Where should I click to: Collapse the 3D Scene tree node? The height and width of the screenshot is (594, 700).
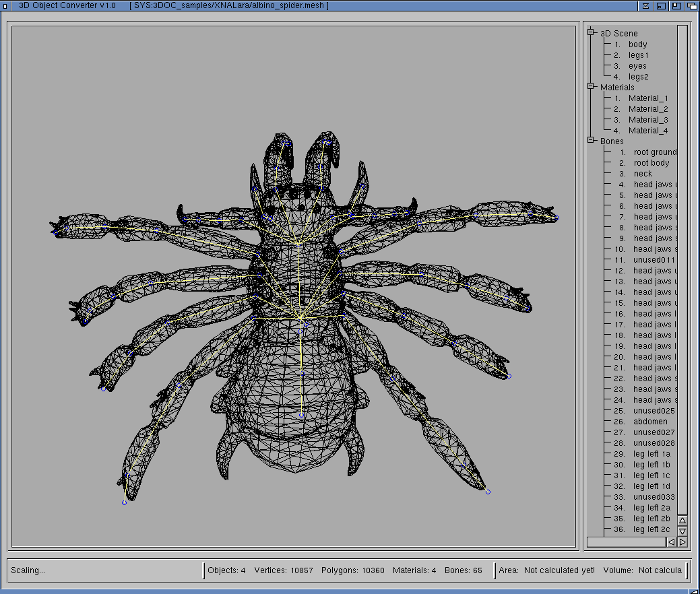(591, 33)
